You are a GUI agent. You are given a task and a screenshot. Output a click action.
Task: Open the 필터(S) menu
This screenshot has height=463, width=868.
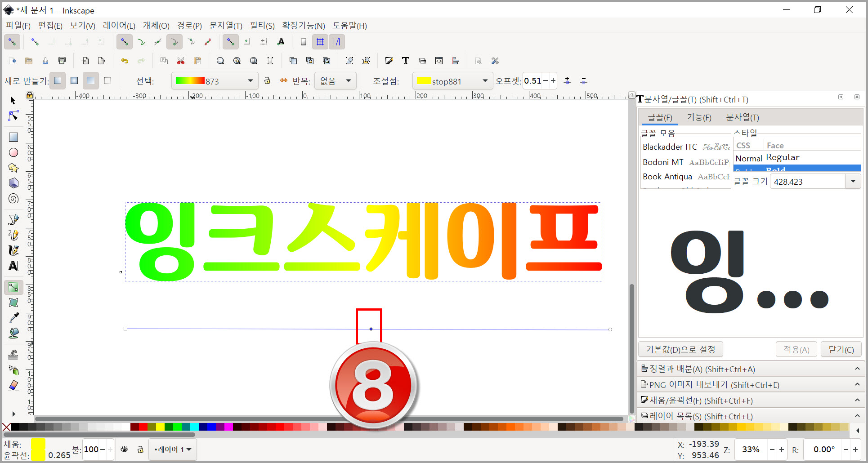[x=262, y=26]
